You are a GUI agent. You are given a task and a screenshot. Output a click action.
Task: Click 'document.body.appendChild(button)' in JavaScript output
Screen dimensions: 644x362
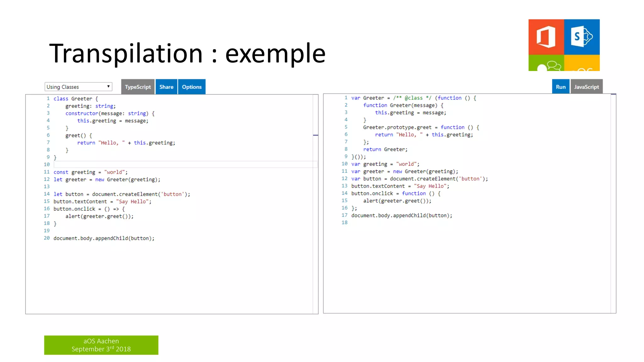pyautogui.click(x=402, y=216)
